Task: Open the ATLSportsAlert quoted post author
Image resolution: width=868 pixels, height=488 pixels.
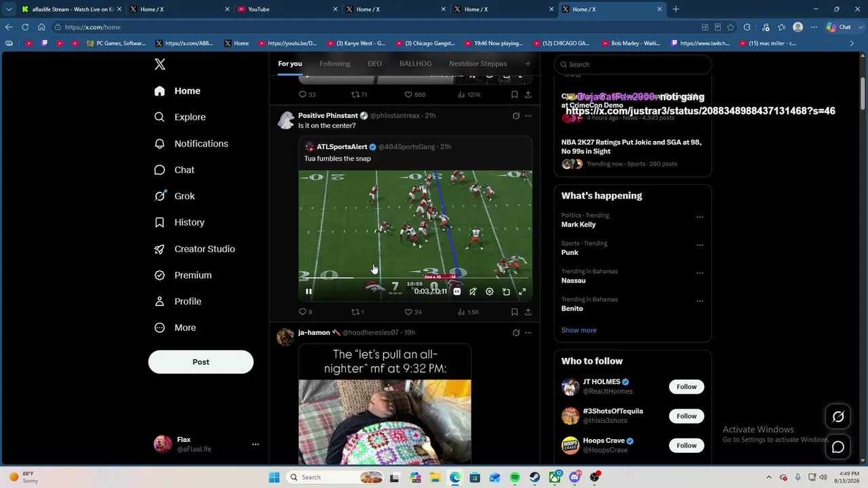Action: pos(342,147)
